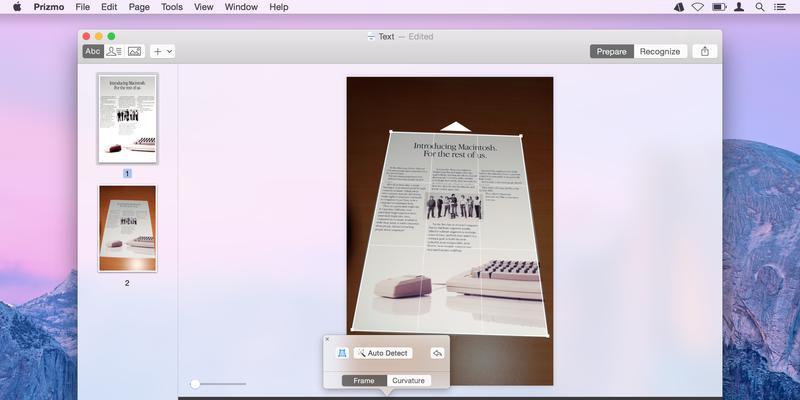Open the Edit menu

[x=109, y=7]
